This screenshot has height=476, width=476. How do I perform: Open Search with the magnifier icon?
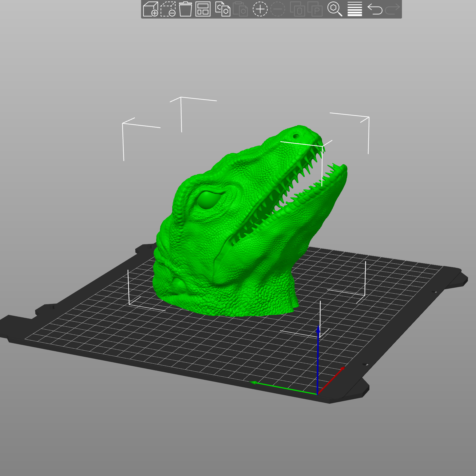tap(335, 9)
